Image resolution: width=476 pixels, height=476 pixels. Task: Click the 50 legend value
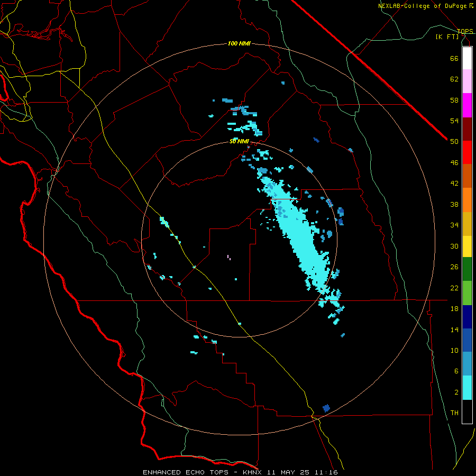point(454,142)
